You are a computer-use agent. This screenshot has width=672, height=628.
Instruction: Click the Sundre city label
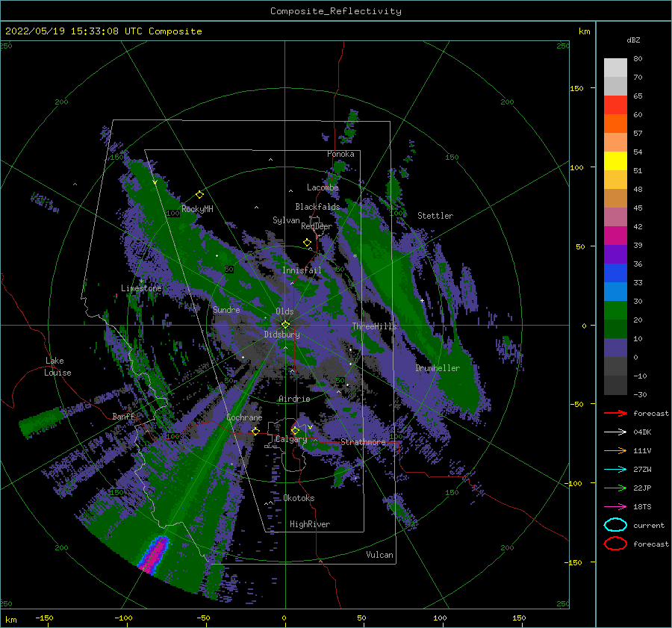pos(226,309)
